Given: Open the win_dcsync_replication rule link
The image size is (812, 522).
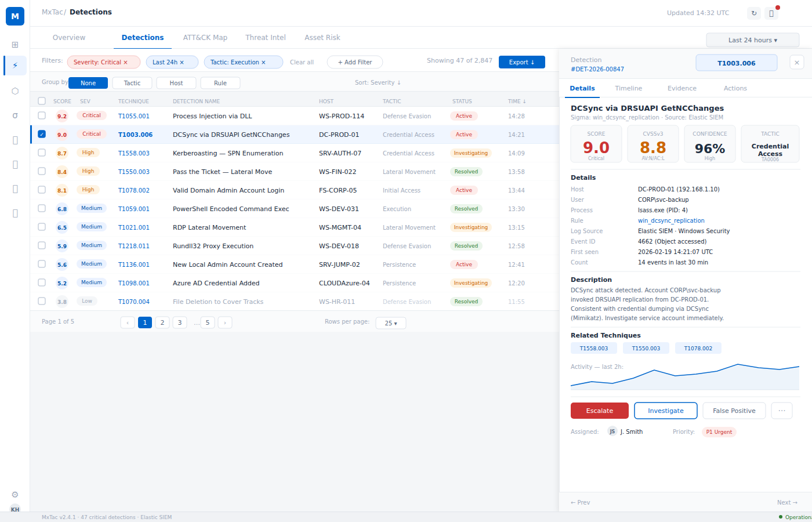Looking at the screenshot, I should pyautogui.click(x=671, y=220).
